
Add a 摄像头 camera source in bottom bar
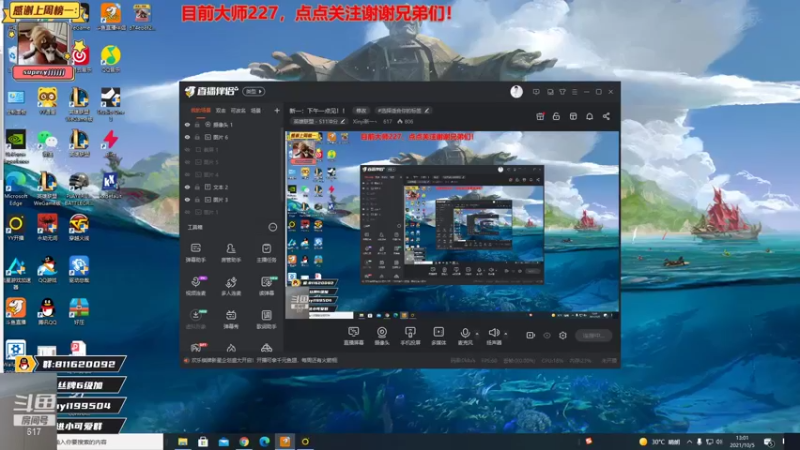(382, 336)
